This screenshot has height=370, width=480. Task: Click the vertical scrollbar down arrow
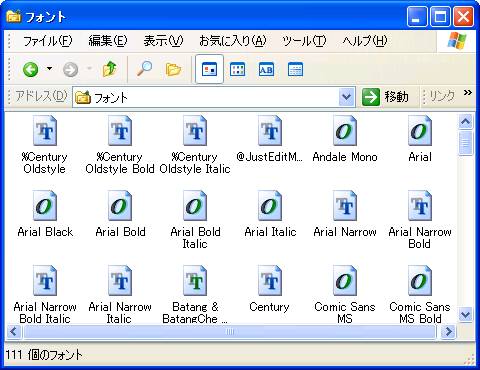click(465, 314)
